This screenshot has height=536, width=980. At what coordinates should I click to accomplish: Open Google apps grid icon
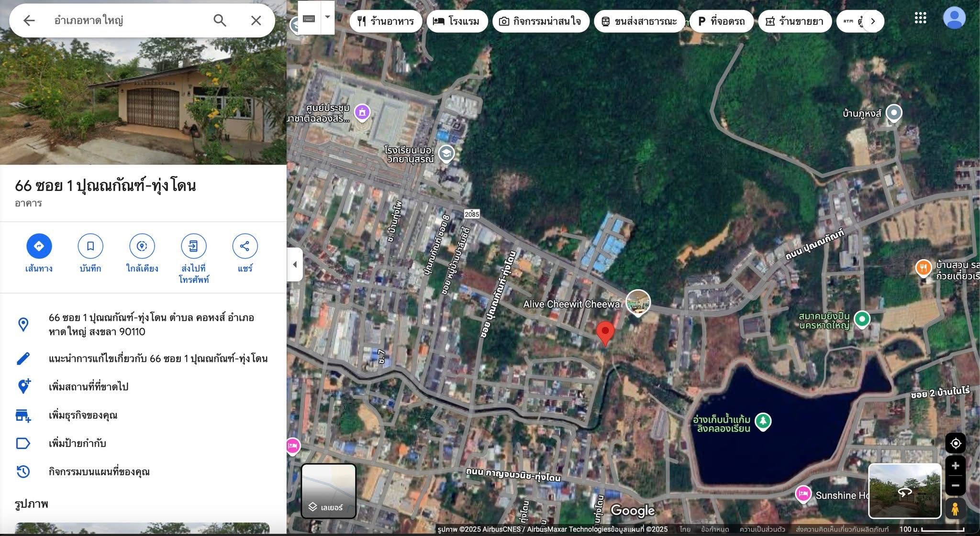point(920,18)
